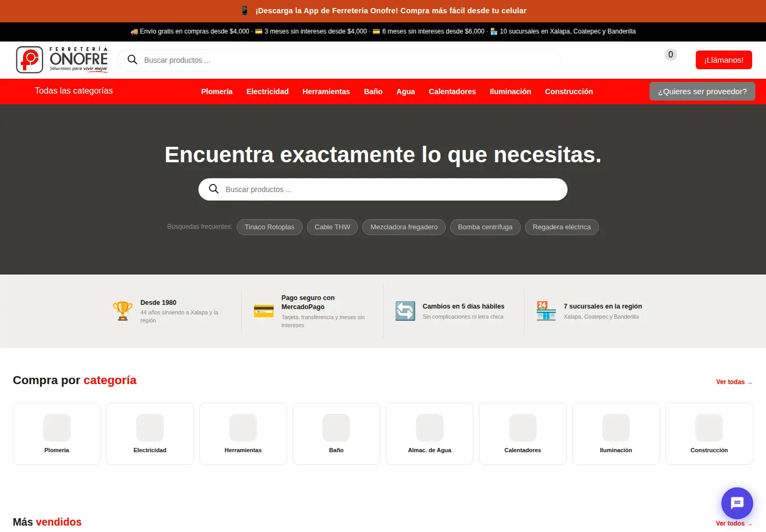Viewport: 766px width, 532px height.
Task: Open the chat bubble widget
Action: [737, 503]
